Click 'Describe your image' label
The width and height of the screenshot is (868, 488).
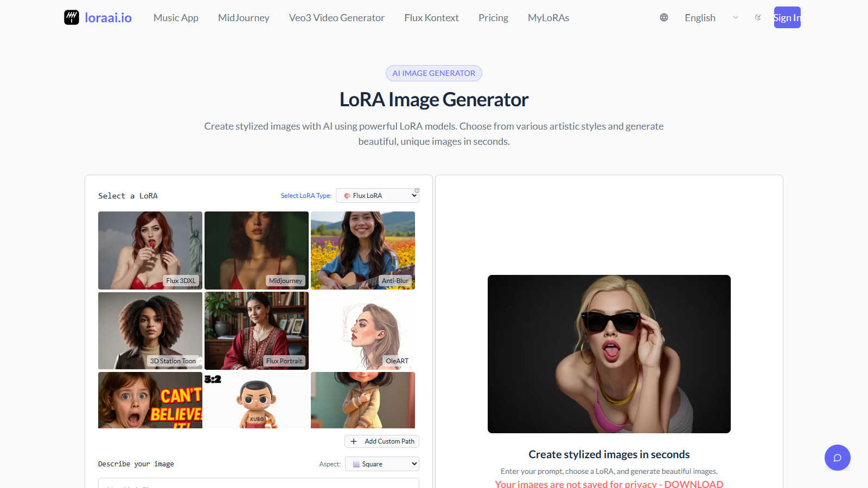[136, 464]
